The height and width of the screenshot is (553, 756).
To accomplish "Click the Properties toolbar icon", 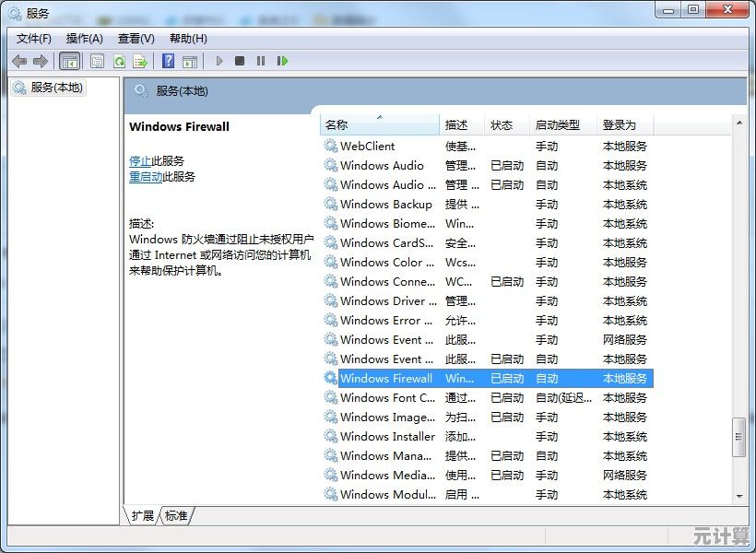I will tap(97, 61).
